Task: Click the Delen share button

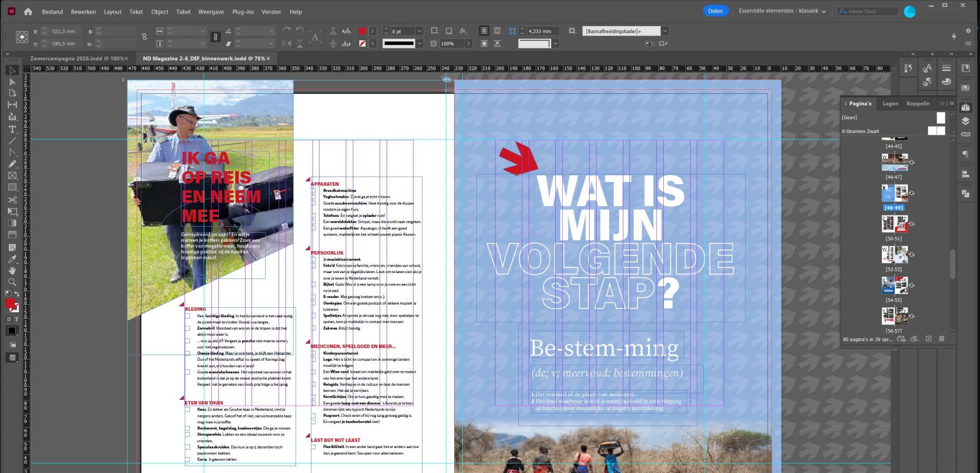Action: [x=715, y=11]
